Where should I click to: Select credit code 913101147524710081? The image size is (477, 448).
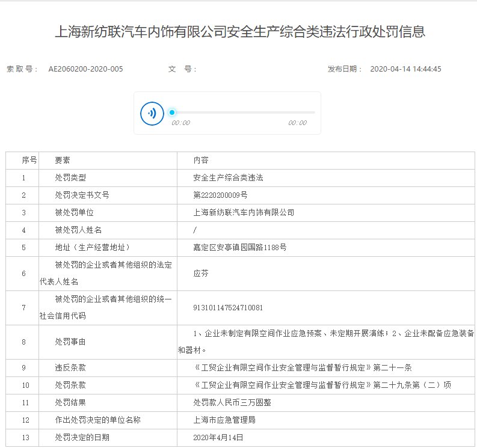228,308
